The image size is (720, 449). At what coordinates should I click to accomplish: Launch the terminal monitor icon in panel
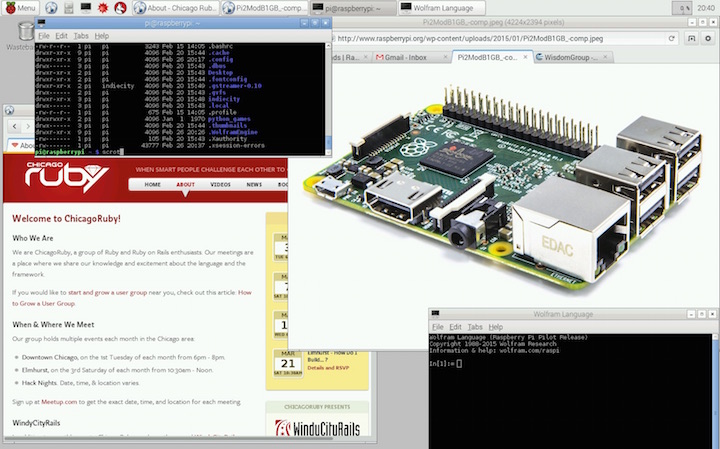tap(86, 8)
